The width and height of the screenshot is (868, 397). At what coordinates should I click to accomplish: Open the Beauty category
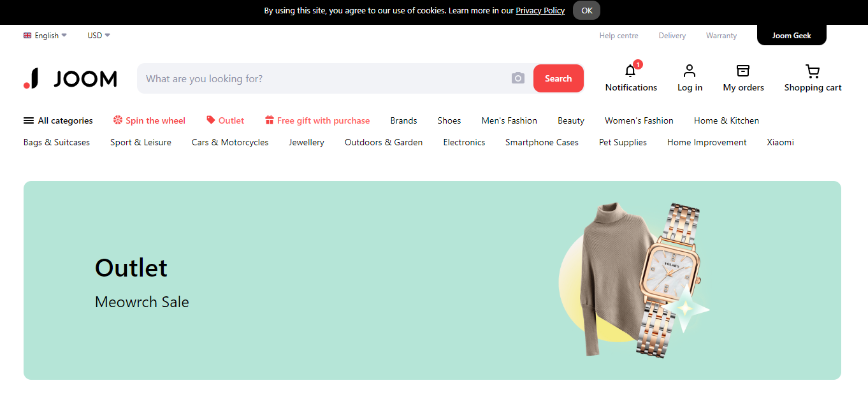coord(571,120)
